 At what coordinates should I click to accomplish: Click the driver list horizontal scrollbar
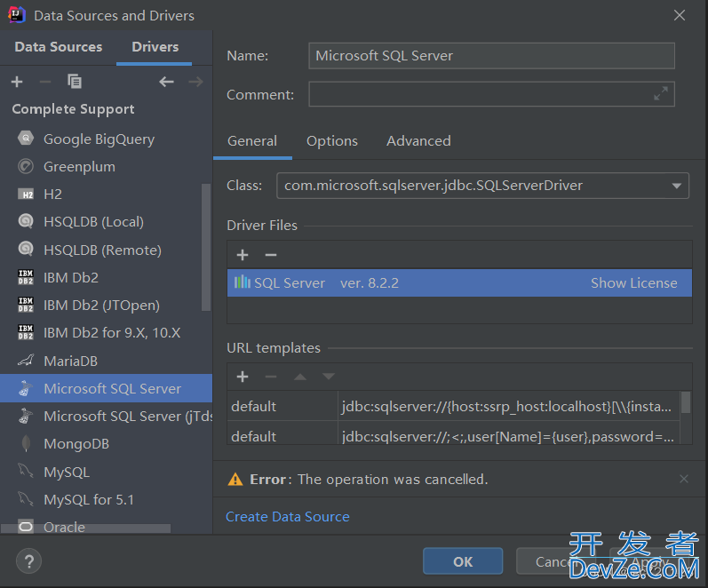(86, 528)
